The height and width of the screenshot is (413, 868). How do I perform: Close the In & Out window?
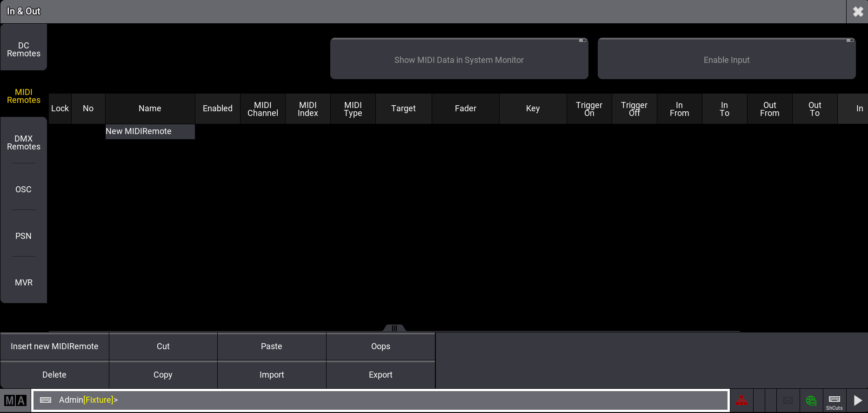(x=857, y=12)
